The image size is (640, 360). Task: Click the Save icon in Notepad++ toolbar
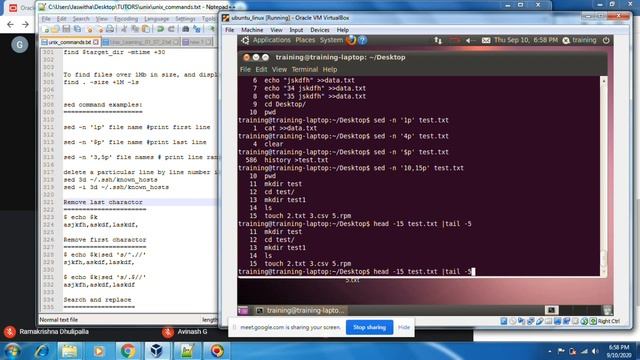coord(66,29)
